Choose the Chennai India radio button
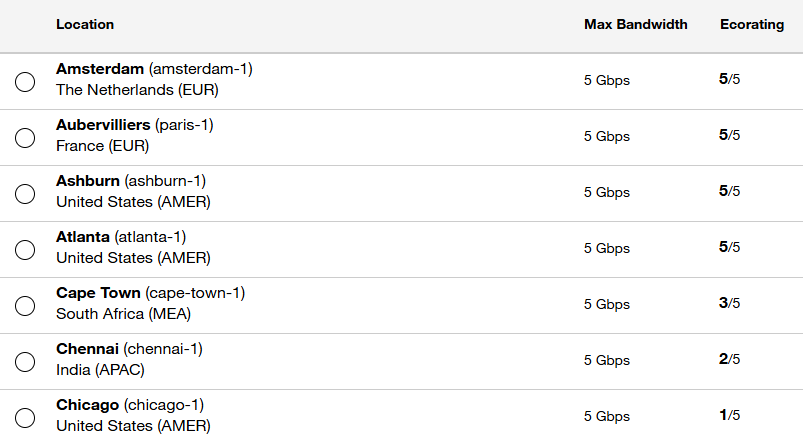 coord(25,362)
